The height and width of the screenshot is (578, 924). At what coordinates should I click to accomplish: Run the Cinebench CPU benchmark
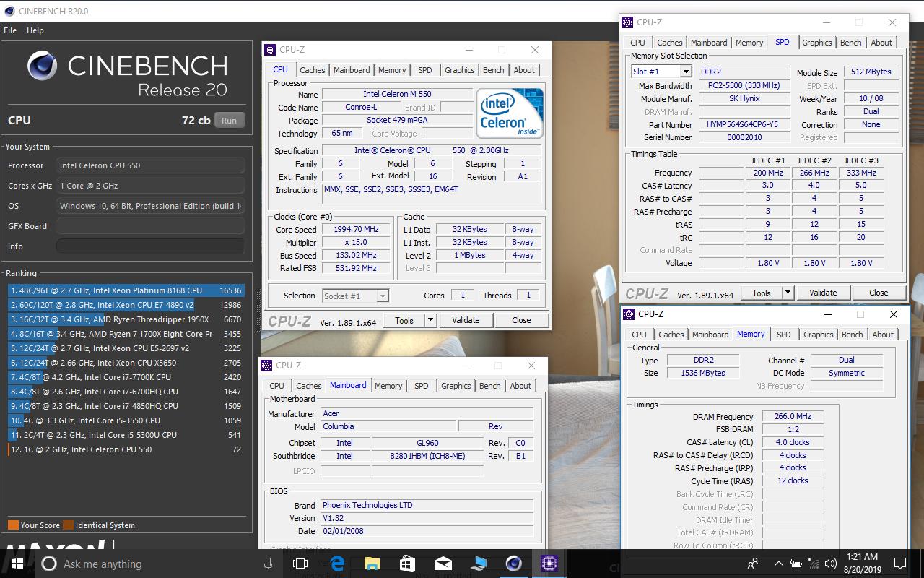coord(229,121)
